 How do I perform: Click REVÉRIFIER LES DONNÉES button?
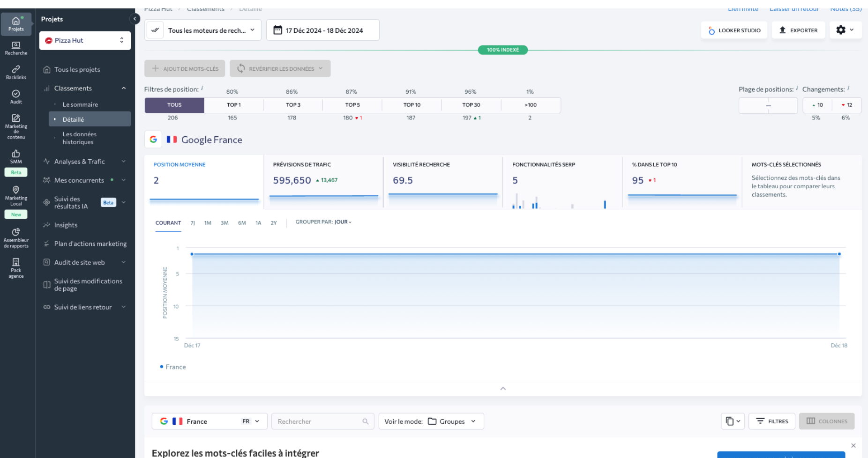(x=280, y=68)
